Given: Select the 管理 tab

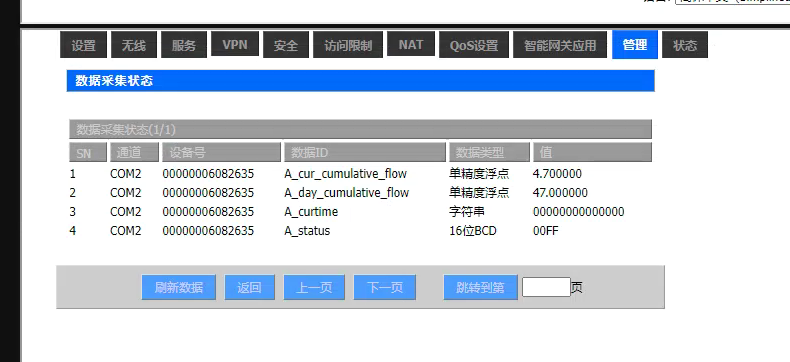Looking at the screenshot, I should [x=635, y=45].
